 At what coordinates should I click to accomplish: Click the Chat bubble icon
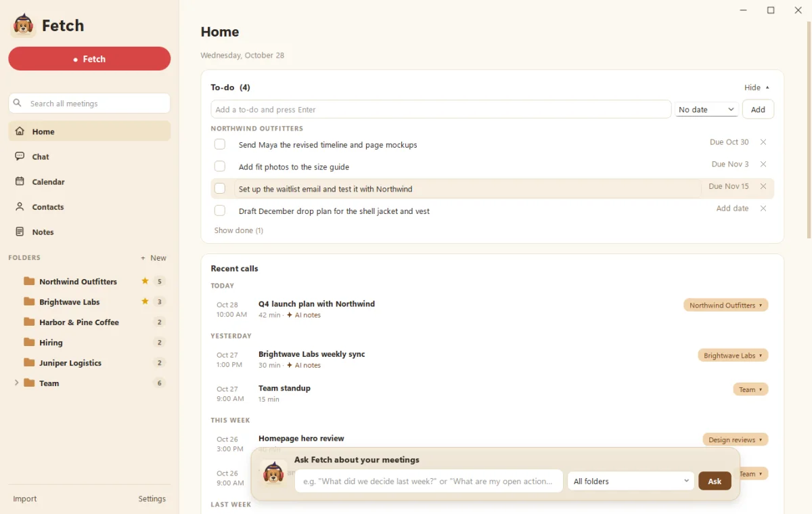[x=20, y=156]
